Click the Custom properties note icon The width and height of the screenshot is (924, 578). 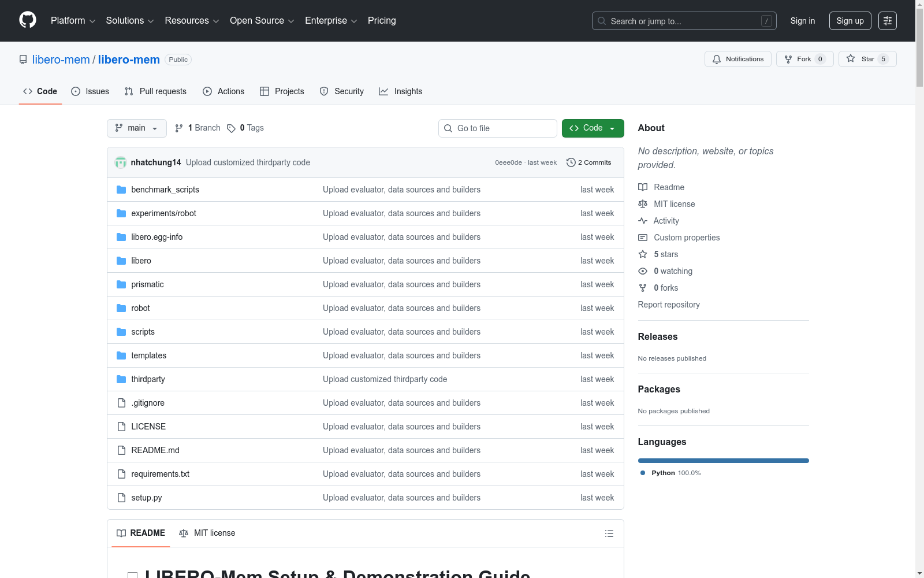(643, 238)
